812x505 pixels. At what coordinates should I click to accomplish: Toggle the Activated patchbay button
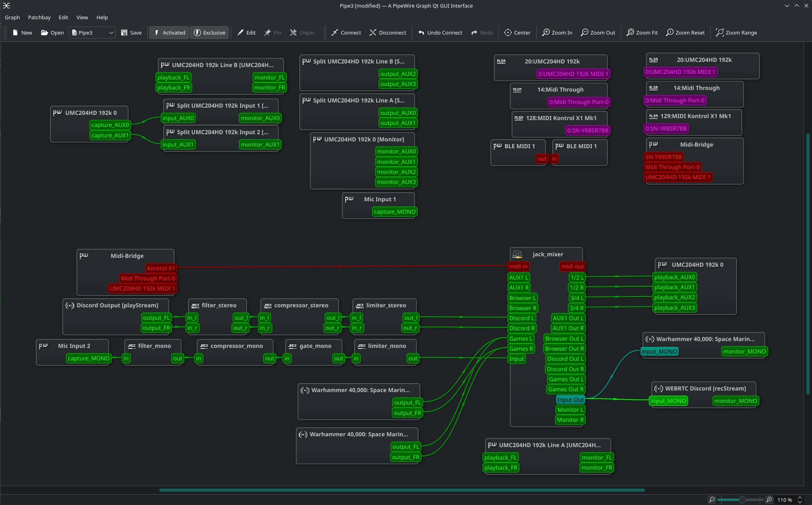coord(169,33)
